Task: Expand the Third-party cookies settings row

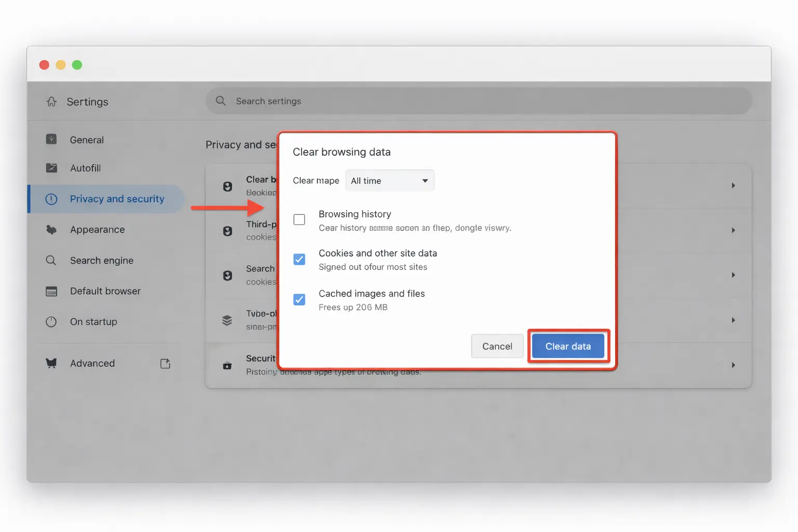Action: tap(733, 230)
